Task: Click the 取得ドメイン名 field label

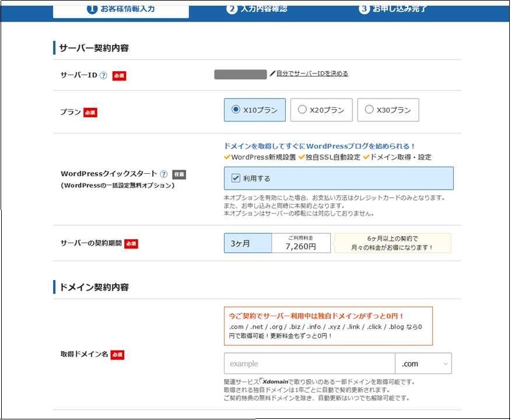Action: click(84, 354)
